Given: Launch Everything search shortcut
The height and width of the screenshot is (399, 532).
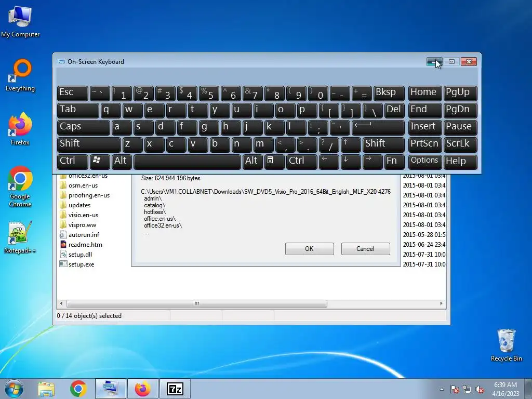Looking at the screenshot, I should [20, 75].
